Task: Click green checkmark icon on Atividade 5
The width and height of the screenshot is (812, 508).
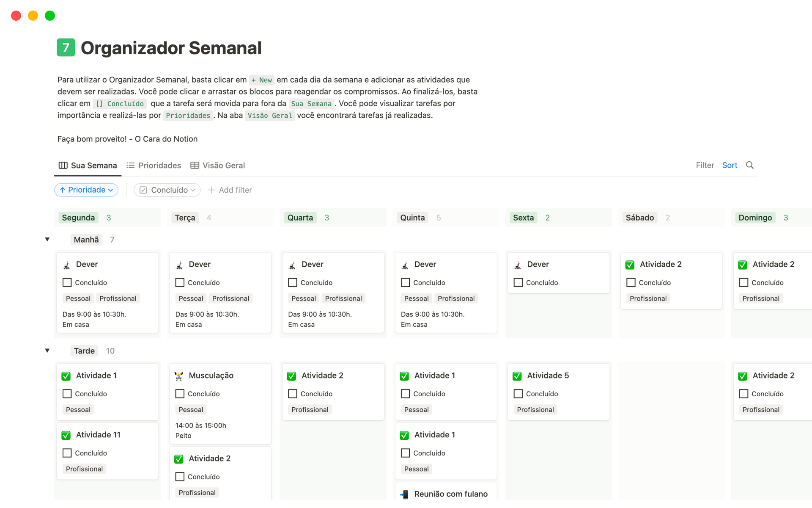Action: pyautogui.click(x=517, y=376)
